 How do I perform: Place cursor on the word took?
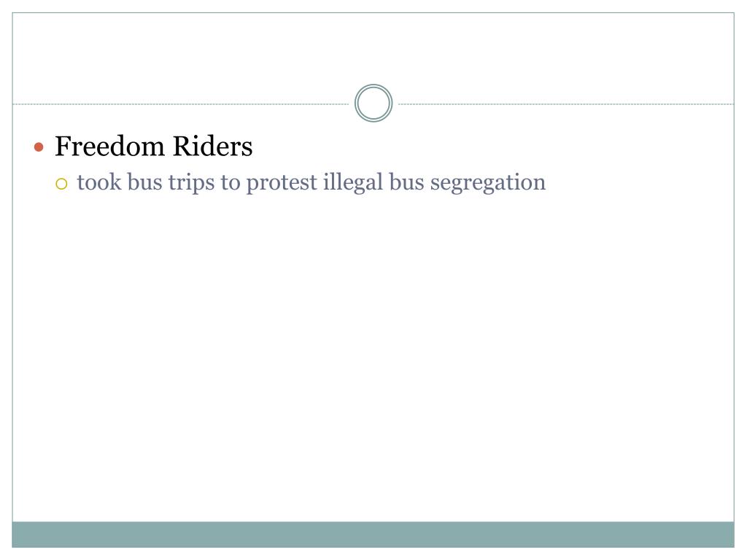[99, 182]
